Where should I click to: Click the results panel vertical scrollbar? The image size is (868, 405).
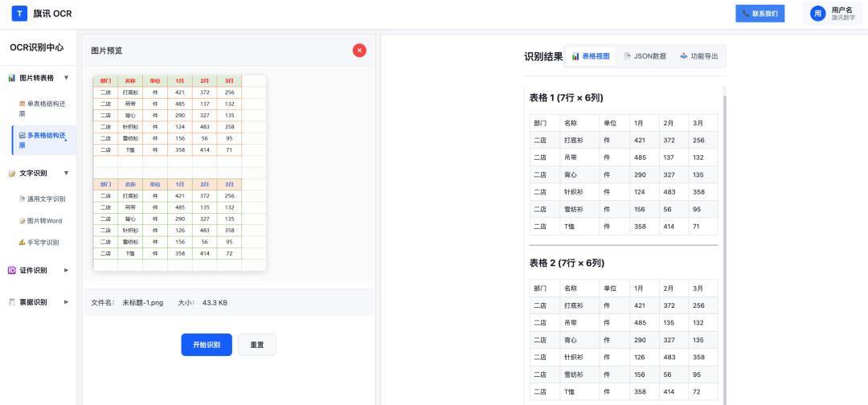click(725, 246)
